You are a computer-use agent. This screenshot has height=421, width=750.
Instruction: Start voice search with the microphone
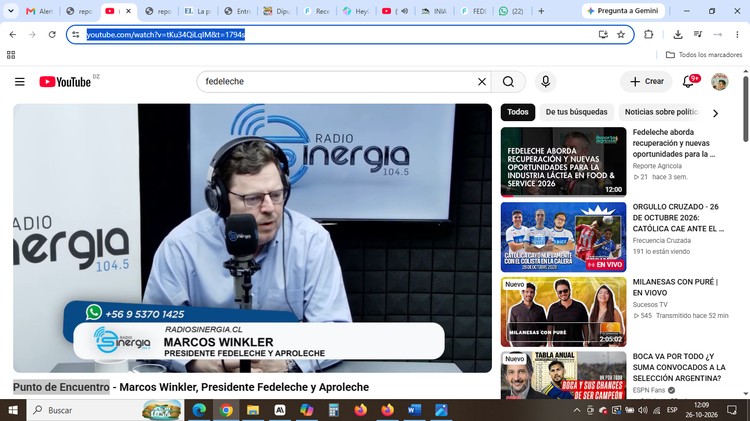(545, 82)
